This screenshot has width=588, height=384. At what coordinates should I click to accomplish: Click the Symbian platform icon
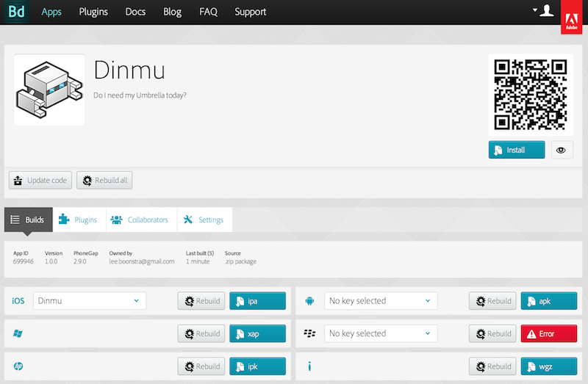309,366
